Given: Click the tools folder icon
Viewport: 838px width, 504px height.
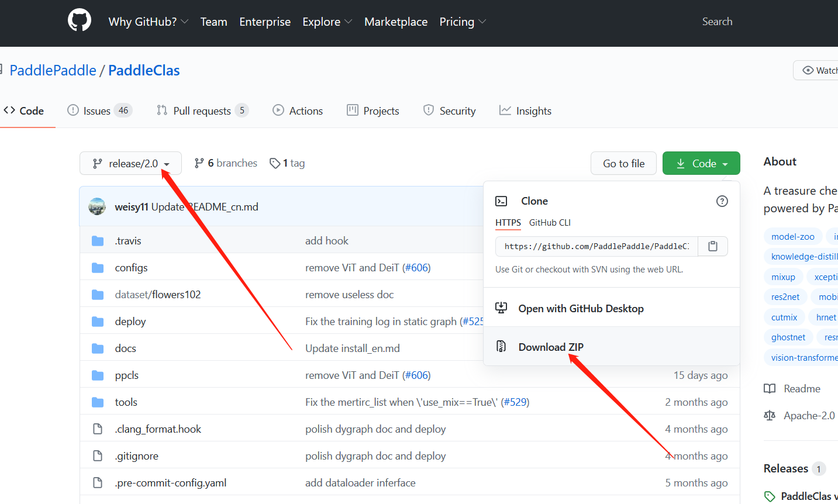Looking at the screenshot, I should point(98,402).
